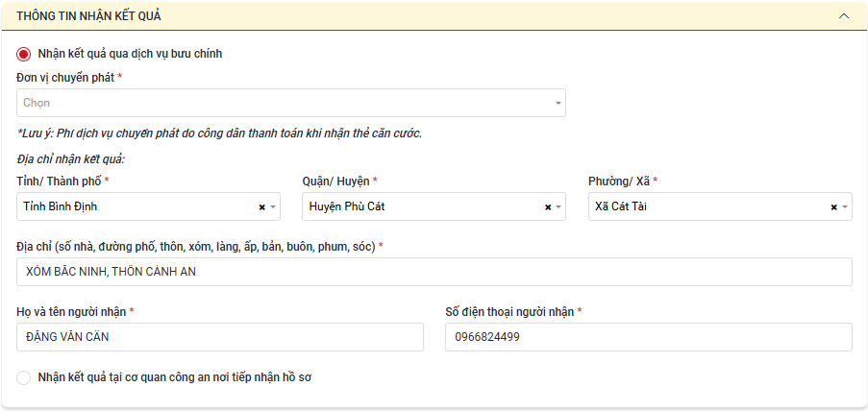Click the address field XÓM BẮC NINH
The image size is (868, 411).
[x=434, y=272]
